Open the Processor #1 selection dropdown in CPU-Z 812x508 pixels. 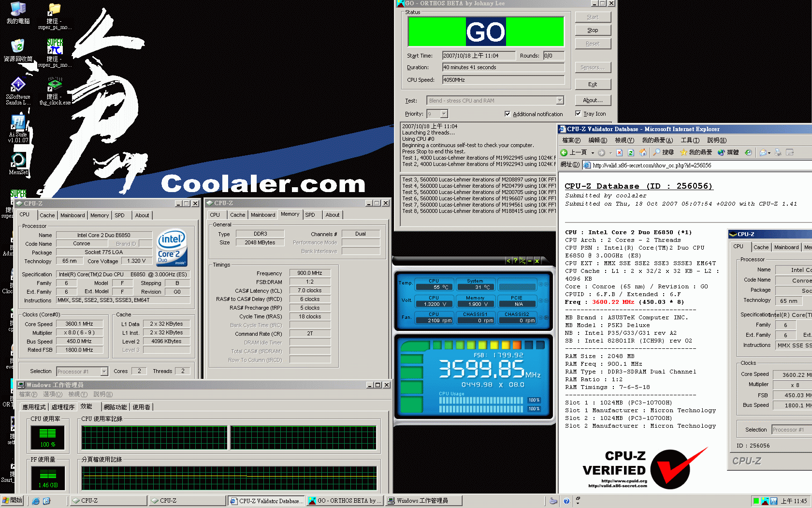coord(104,371)
